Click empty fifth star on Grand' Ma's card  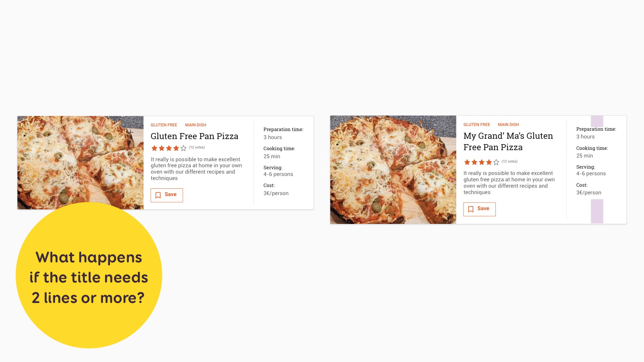click(496, 162)
